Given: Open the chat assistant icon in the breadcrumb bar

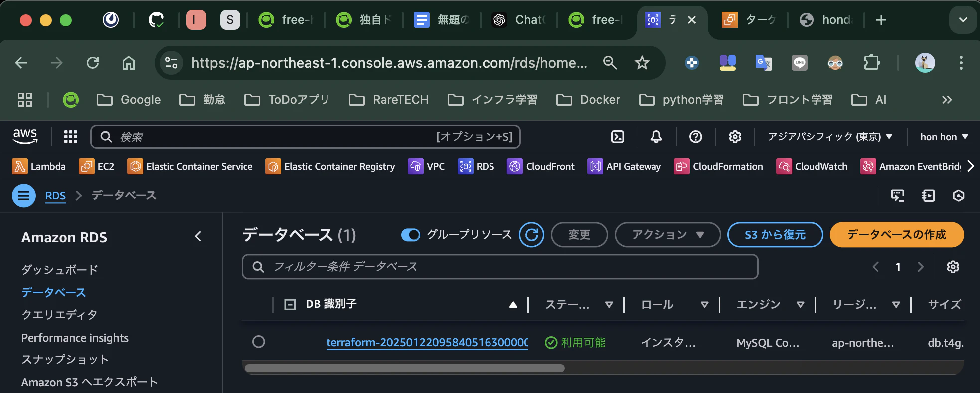Looking at the screenshot, I should click(897, 196).
